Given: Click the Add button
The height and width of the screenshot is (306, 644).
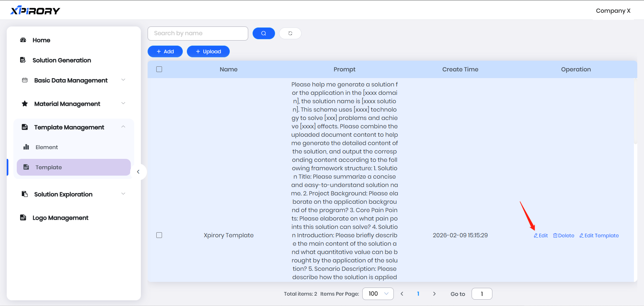Looking at the screenshot, I should [x=165, y=52].
